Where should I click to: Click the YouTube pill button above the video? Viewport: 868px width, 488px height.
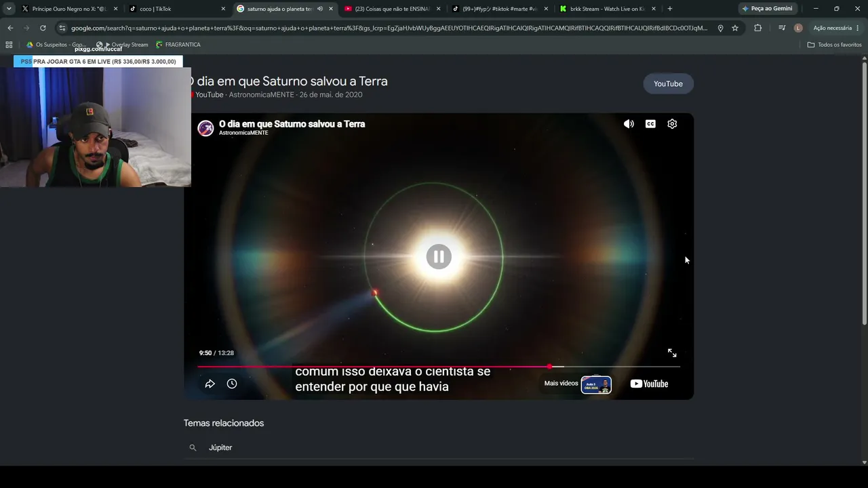click(668, 84)
